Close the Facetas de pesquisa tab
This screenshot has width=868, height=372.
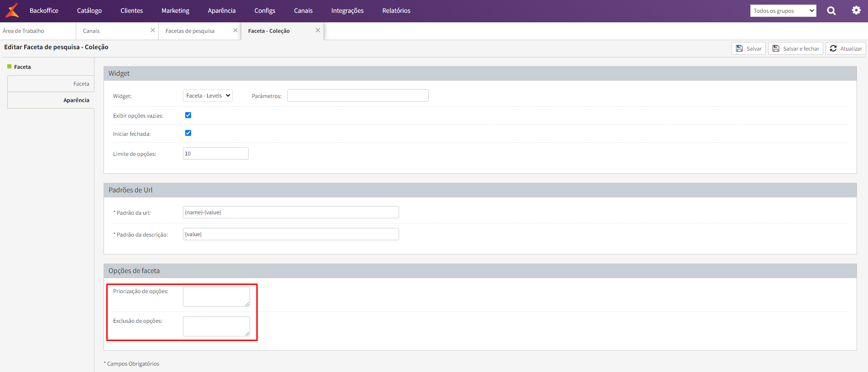pos(235,30)
